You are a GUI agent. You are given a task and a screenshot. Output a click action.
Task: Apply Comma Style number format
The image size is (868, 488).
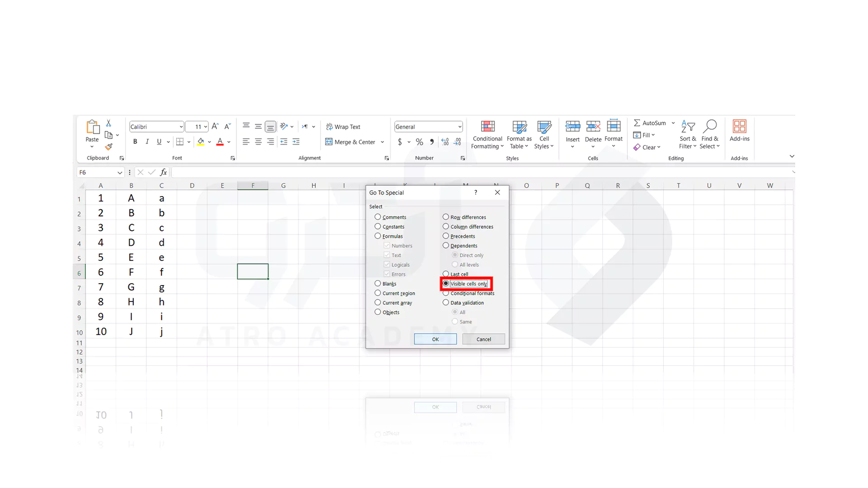pos(432,142)
